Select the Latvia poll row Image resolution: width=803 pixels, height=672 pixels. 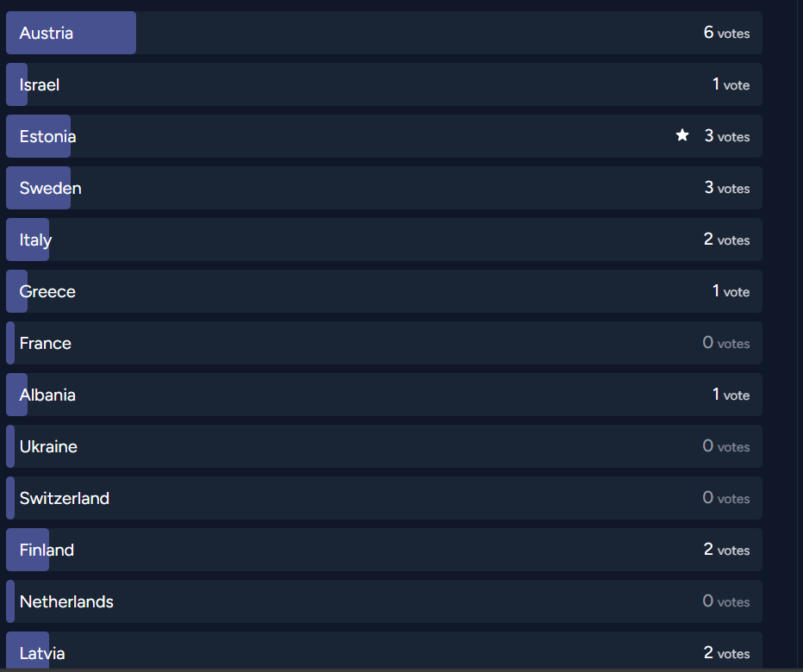(x=384, y=650)
